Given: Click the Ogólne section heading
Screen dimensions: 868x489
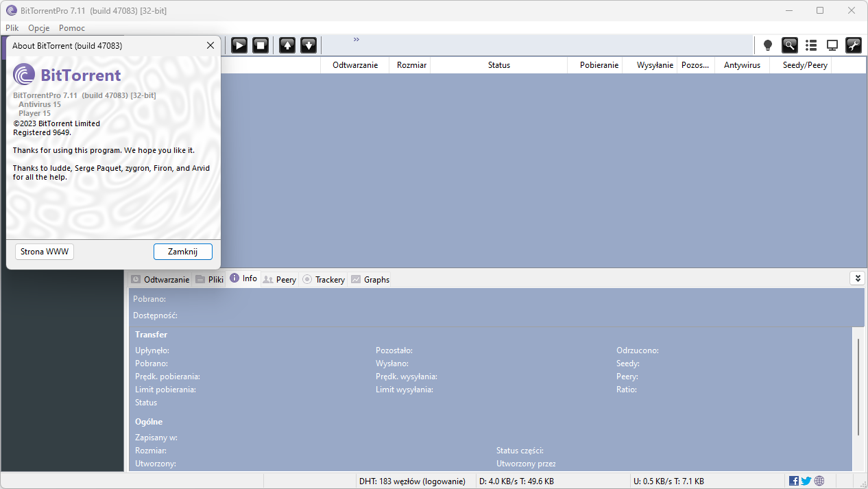Looking at the screenshot, I should pos(149,422).
